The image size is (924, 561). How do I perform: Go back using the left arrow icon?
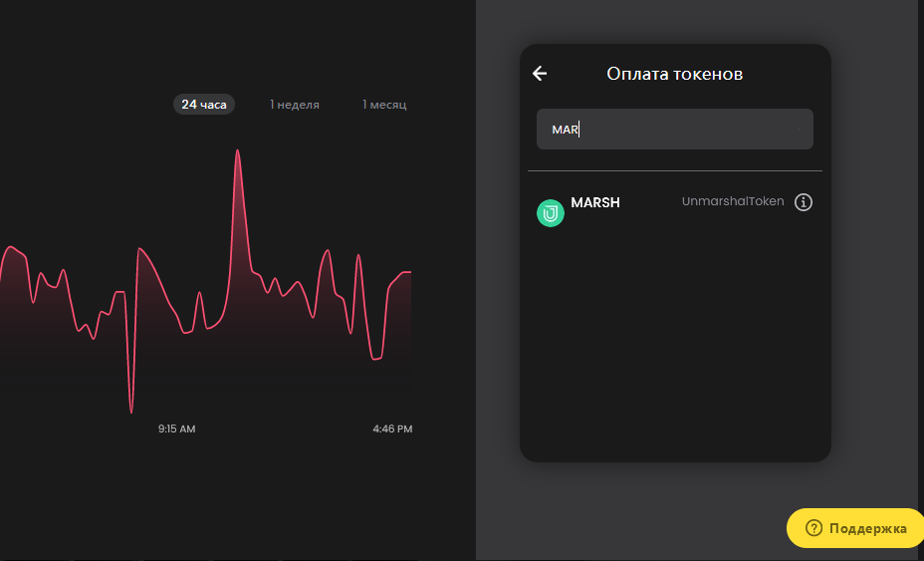540,73
